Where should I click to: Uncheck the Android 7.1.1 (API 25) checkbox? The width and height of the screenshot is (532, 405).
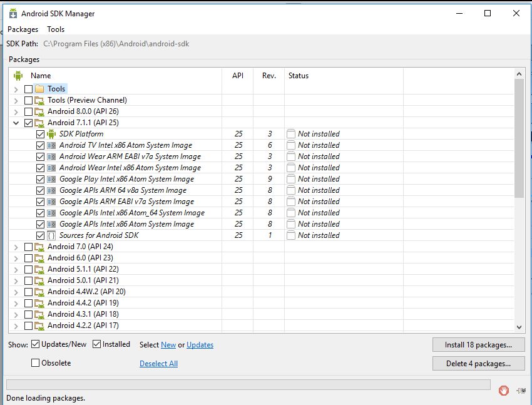(28, 123)
